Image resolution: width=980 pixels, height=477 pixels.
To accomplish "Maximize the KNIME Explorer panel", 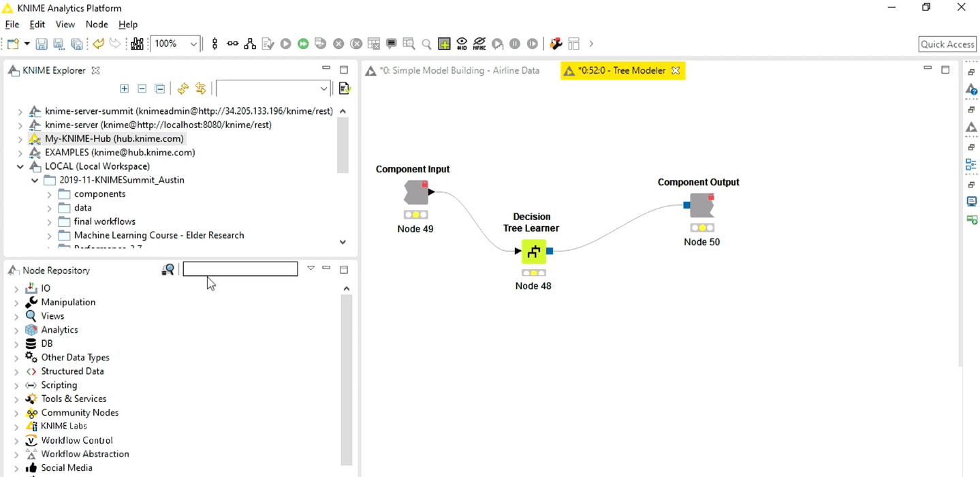I will pyautogui.click(x=344, y=70).
